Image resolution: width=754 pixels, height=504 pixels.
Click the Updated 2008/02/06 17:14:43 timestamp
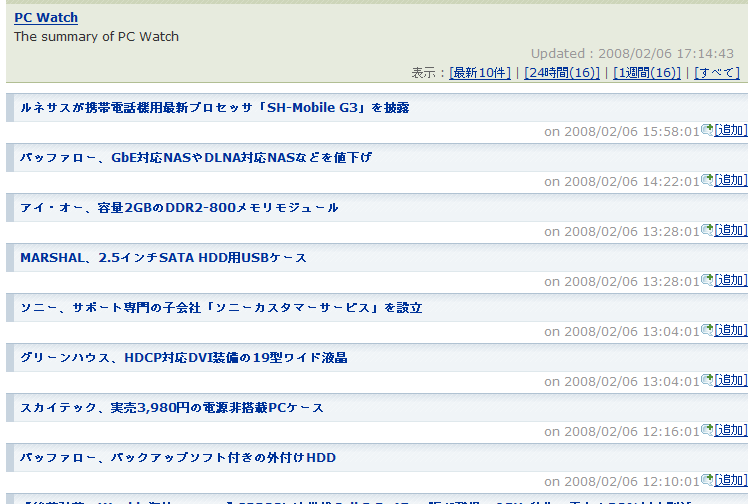[x=632, y=53]
